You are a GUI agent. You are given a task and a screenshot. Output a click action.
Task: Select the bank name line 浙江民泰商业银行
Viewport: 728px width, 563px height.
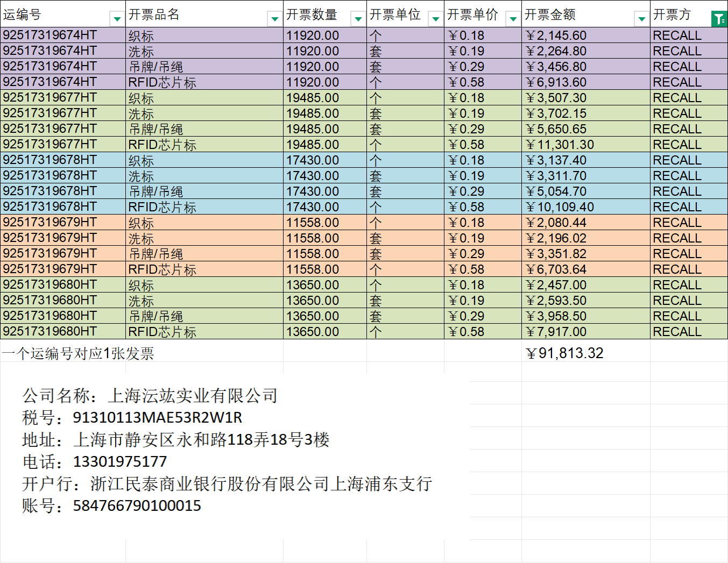(x=260, y=484)
